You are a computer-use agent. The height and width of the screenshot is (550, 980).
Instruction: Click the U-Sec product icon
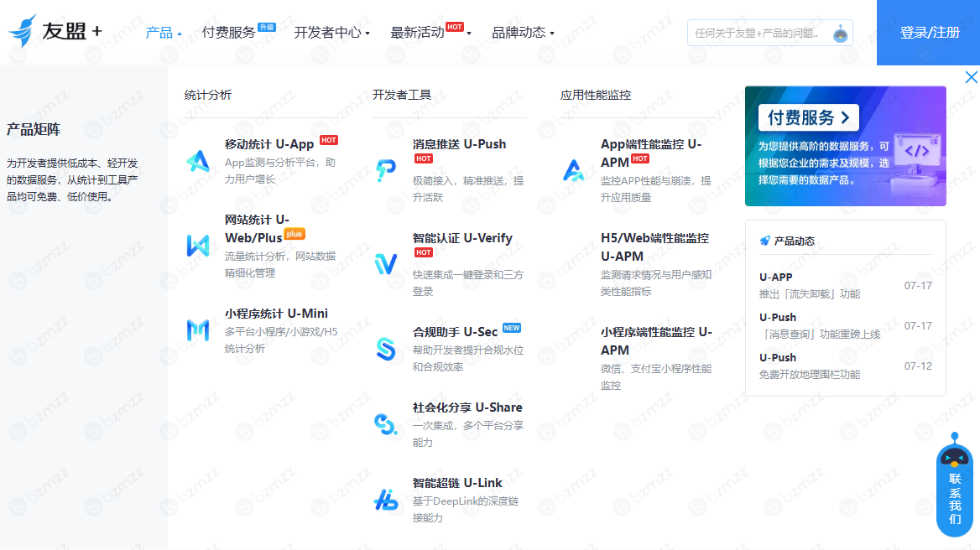click(386, 349)
